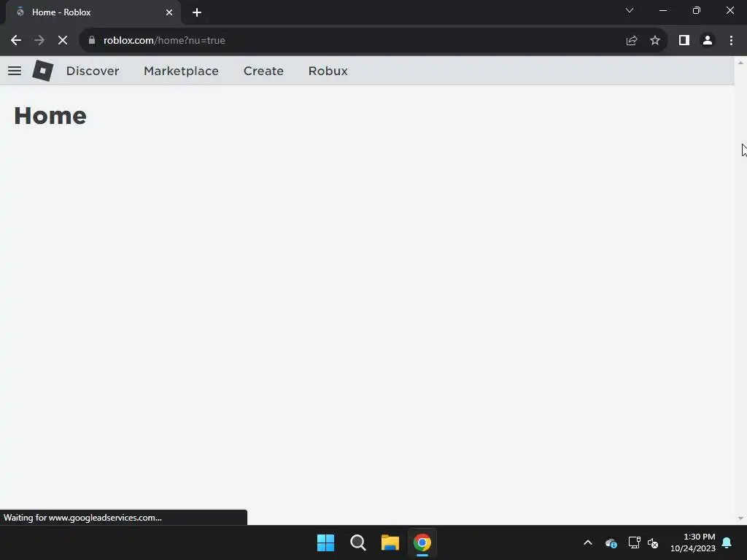Viewport: 747px width, 560px height.
Task: Launch File Explorer from the taskbar
Action: tap(390, 542)
